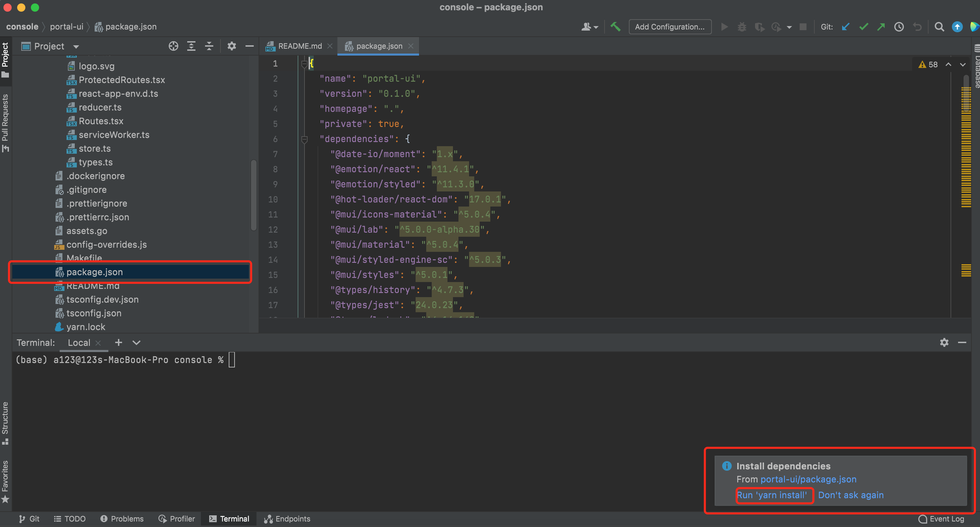Image resolution: width=980 pixels, height=527 pixels.
Task: Click Run 'yarn install' link
Action: (x=772, y=495)
